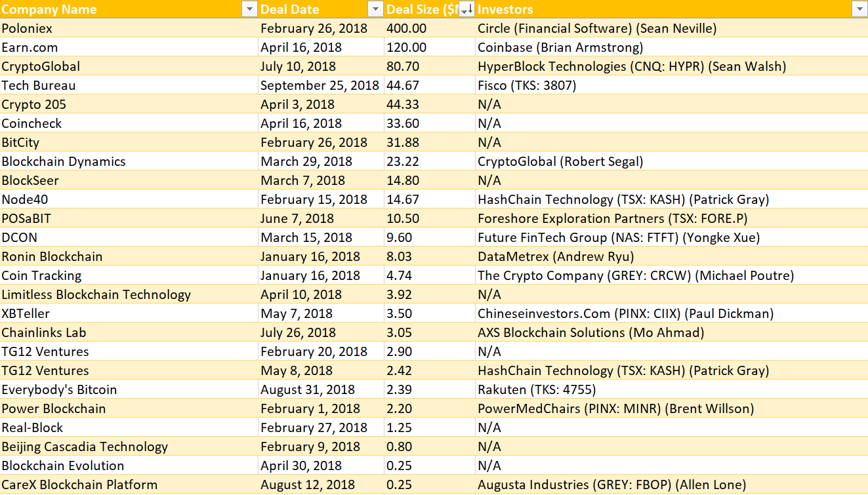Select the Chainlinks Lab cell
Image resolution: width=868 pixels, height=495 pixels.
point(129,332)
